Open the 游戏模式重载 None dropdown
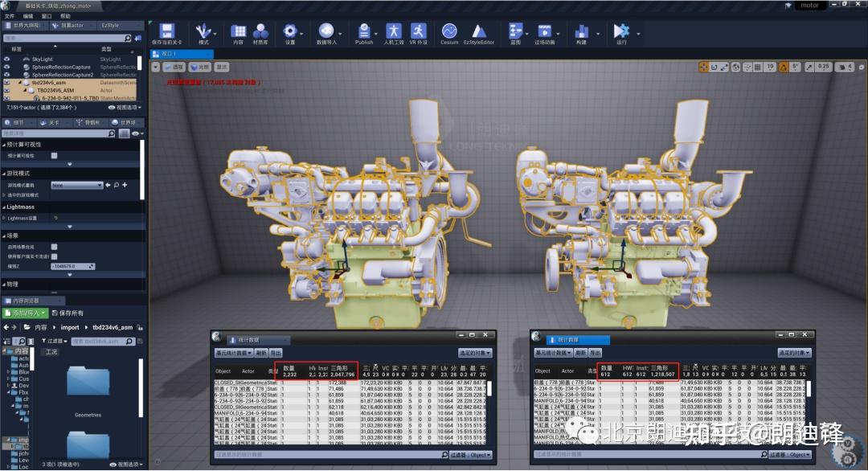The height and width of the screenshot is (471, 868). pos(77,185)
